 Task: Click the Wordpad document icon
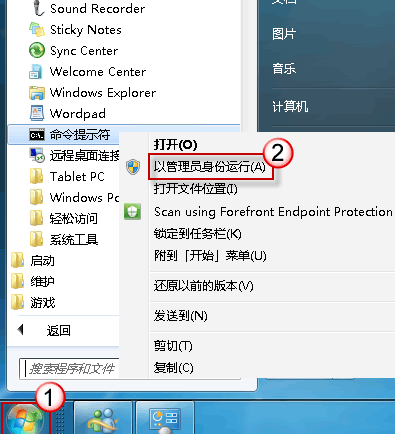(37, 113)
